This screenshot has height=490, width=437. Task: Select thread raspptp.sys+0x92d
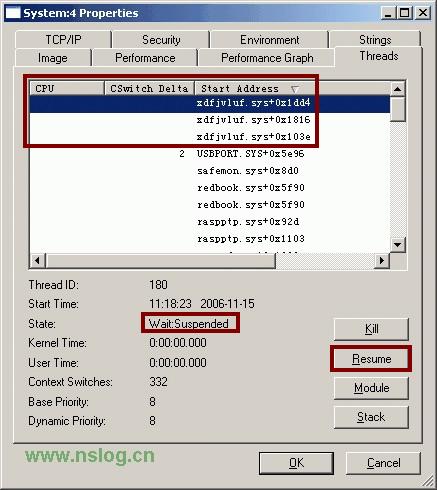(x=210, y=222)
